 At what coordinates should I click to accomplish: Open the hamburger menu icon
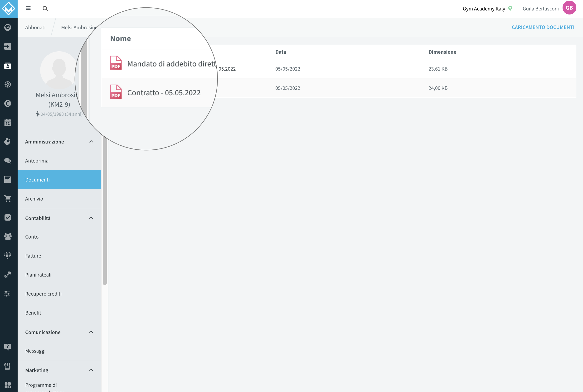click(28, 8)
